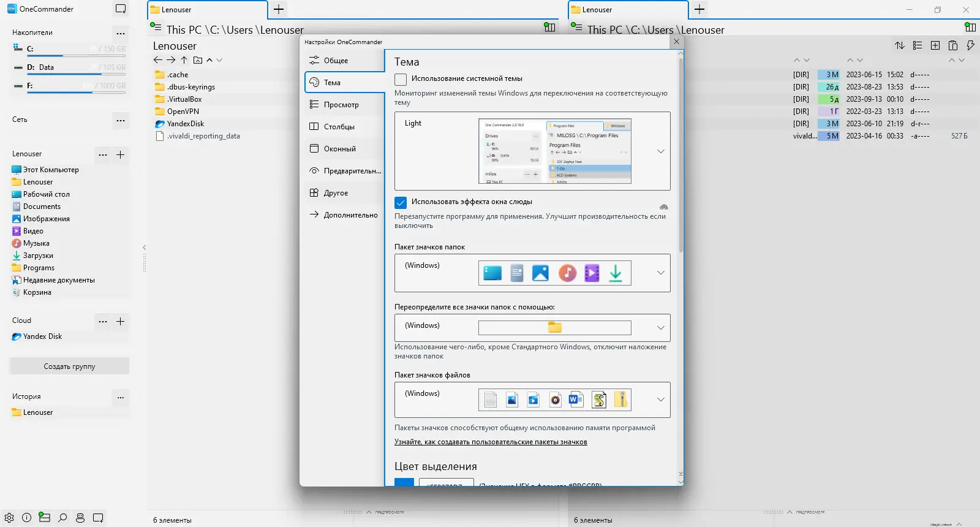This screenshot has width=980, height=527.
Task: Open the YandexDisk folder in left pane
Action: (x=186, y=124)
